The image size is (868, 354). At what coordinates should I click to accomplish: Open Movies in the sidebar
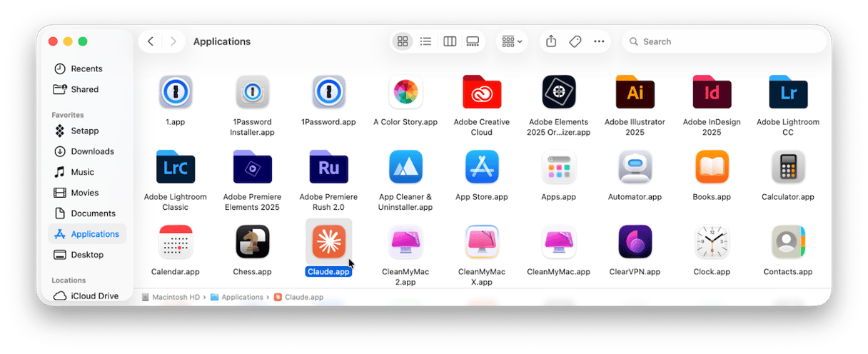(87, 193)
